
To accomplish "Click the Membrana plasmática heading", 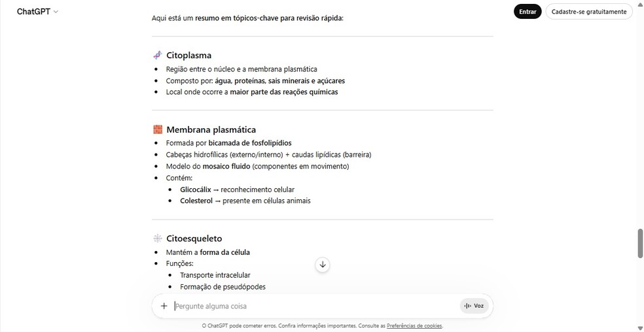I will (x=211, y=129).
